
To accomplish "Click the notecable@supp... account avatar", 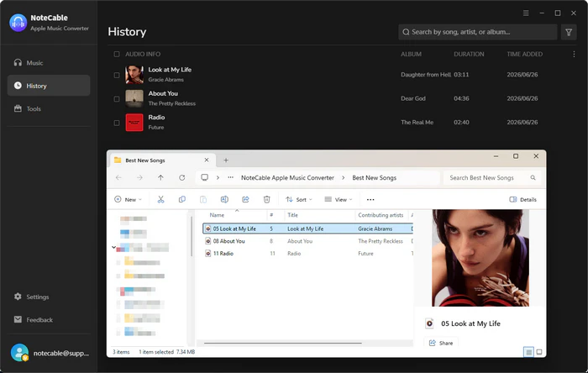I will tap(19, 353).
